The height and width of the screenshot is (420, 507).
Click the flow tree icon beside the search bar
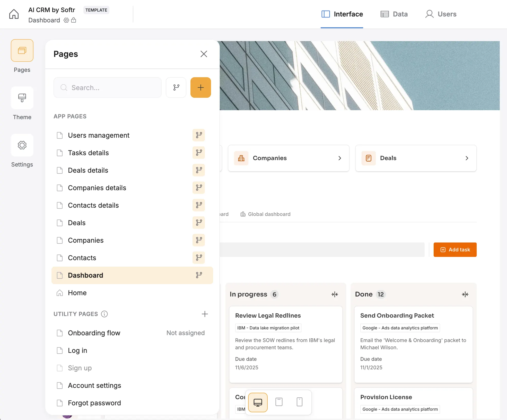pyautogui.click(x=176, y=87)
